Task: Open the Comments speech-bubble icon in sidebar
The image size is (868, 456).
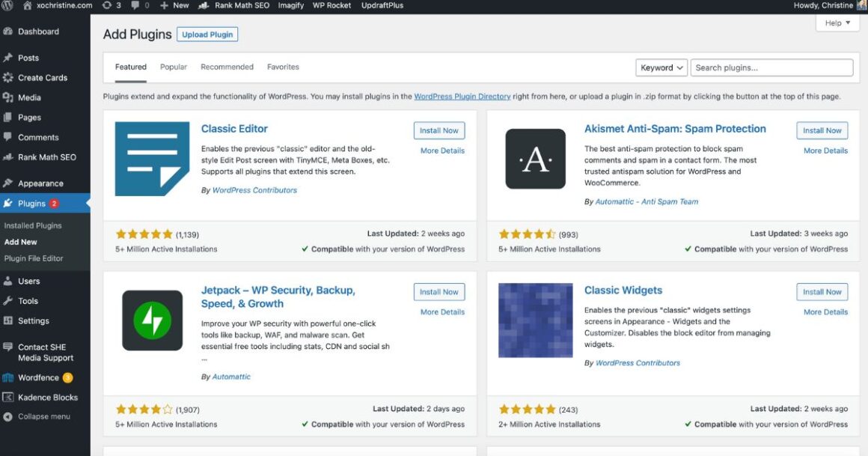Action: coord(7,137)
